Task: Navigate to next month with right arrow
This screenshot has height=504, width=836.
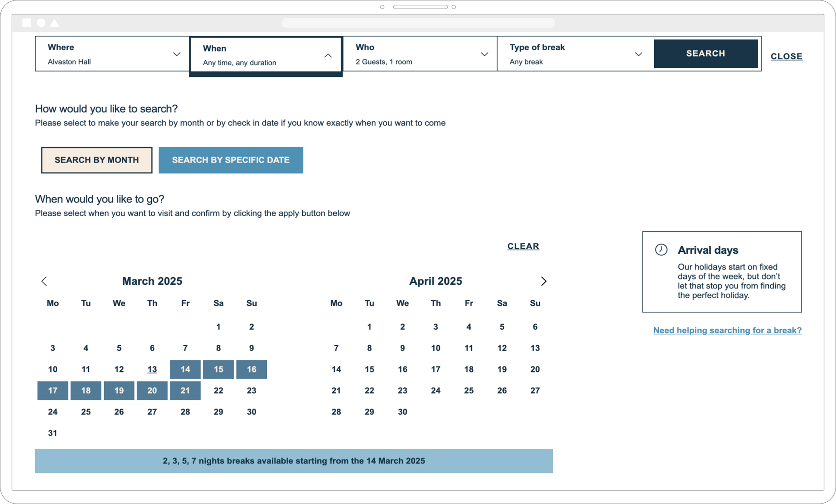Action: coord(544,281)
